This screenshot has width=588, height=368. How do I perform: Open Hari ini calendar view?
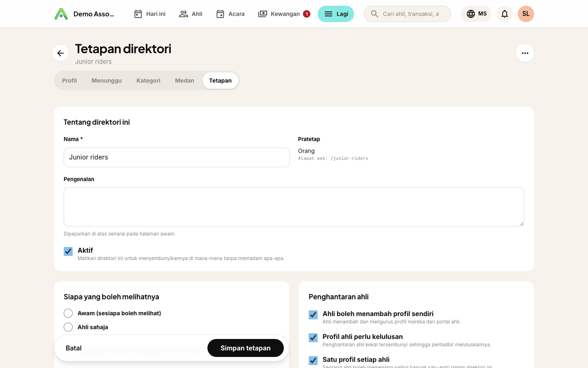150,14
